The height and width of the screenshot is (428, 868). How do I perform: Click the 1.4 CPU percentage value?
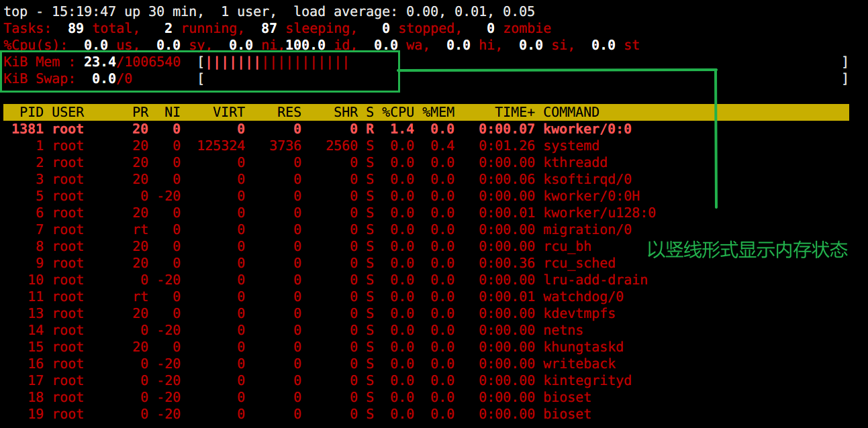tap(402, 129)
